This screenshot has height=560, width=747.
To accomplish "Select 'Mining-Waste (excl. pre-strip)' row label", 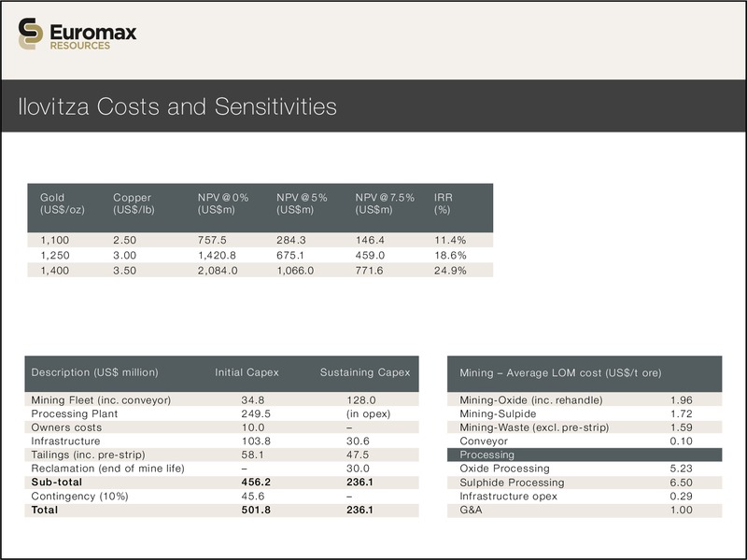I will tap(534, 427).
